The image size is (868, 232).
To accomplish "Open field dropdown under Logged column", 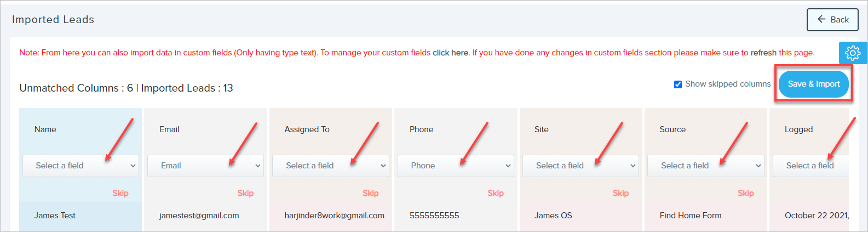I will 810,166.
